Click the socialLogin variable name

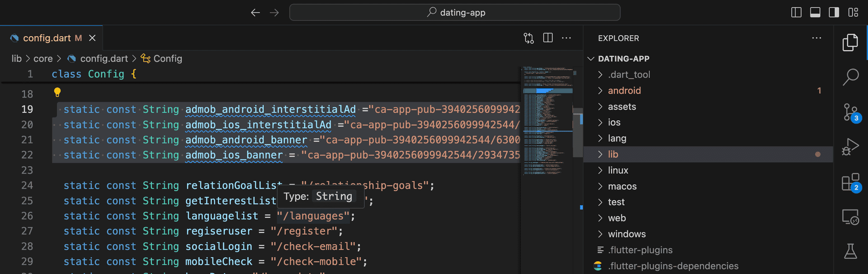pyautogui.click(x=219, y=246)
